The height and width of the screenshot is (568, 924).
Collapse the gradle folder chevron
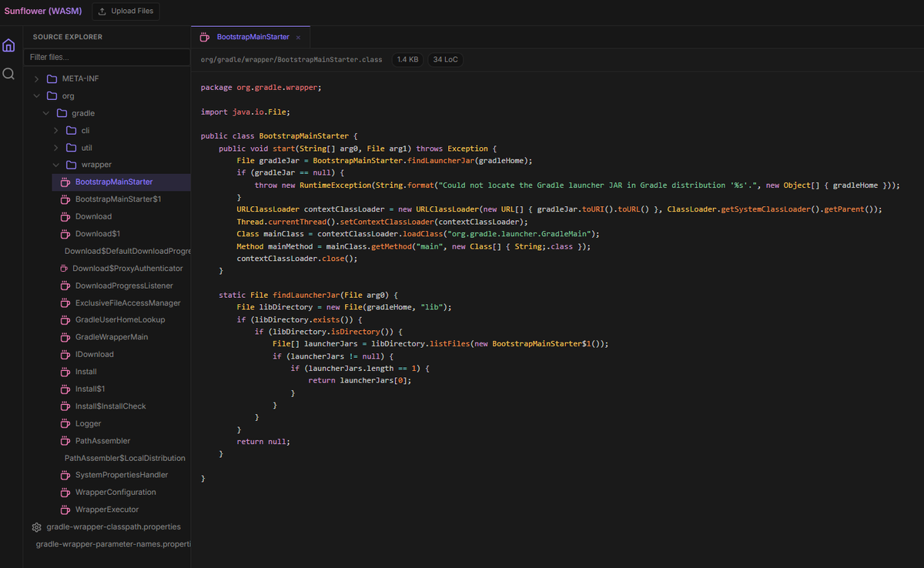(x=46, y=113)
